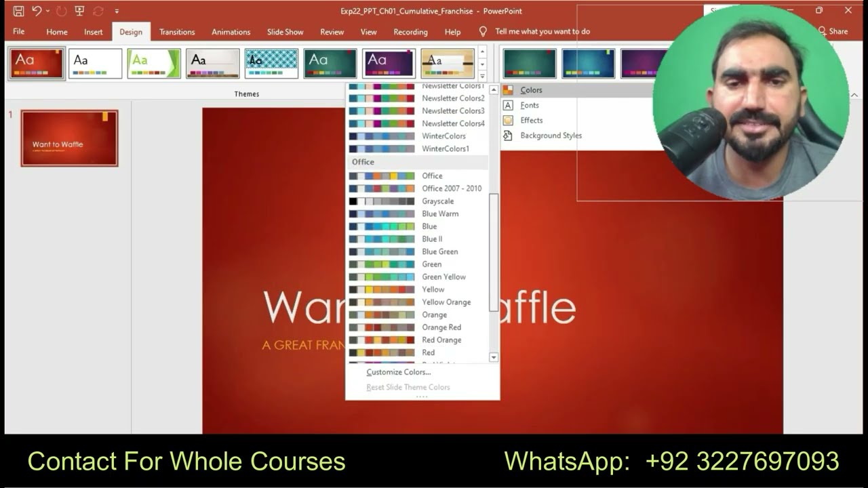Select the red Ion theme thumbnail
The image size is (868, 488).
pyautogui.click(x=37, y=64)
